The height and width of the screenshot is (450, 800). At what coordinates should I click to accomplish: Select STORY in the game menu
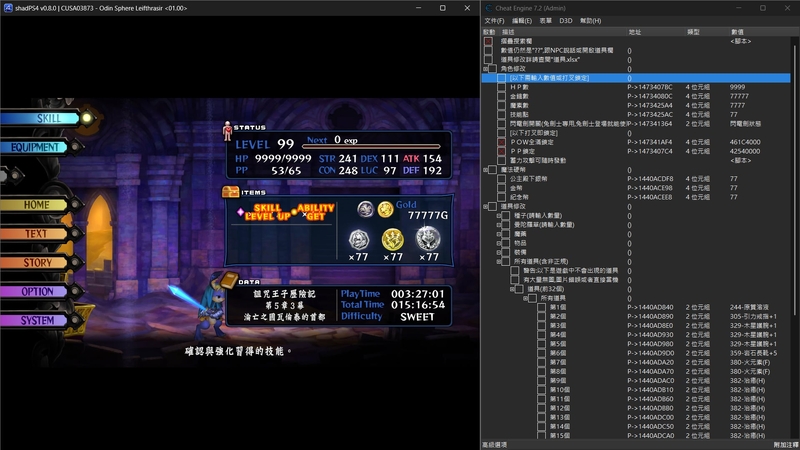point(35,263)
